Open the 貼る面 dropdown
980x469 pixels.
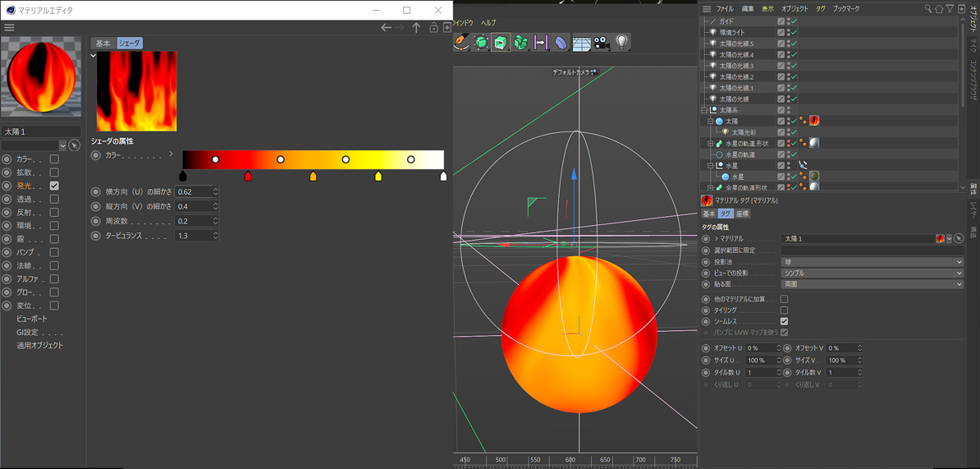point(872,284)
